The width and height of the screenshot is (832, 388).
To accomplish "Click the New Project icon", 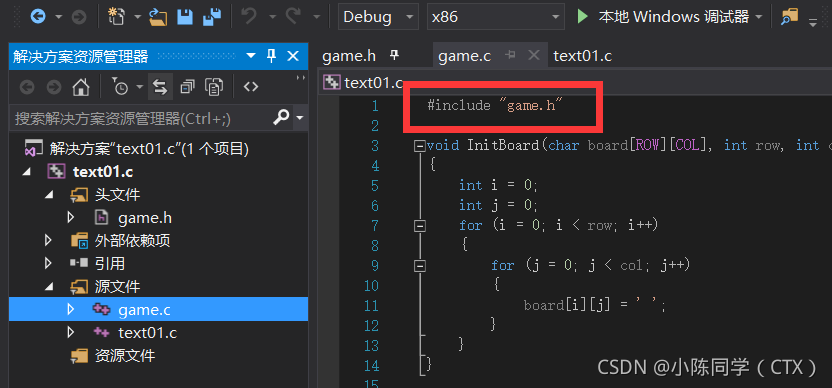I will point(116,16).
